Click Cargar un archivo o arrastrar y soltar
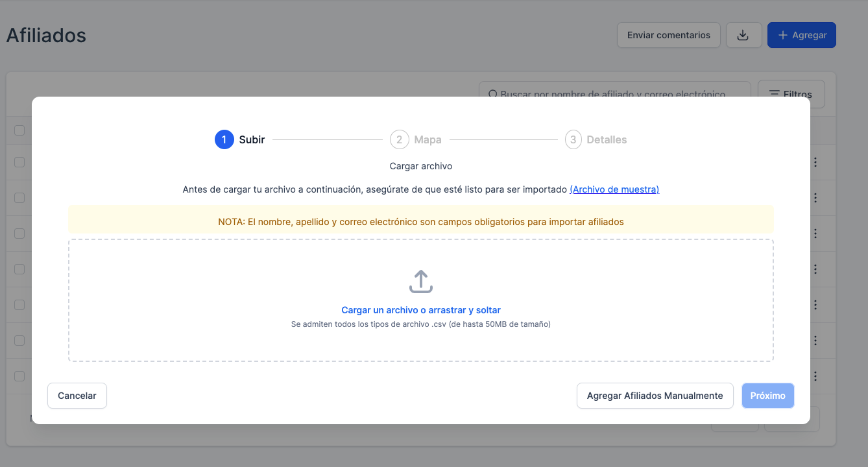Viewport: 868px width, 467px height. [420, 310]
